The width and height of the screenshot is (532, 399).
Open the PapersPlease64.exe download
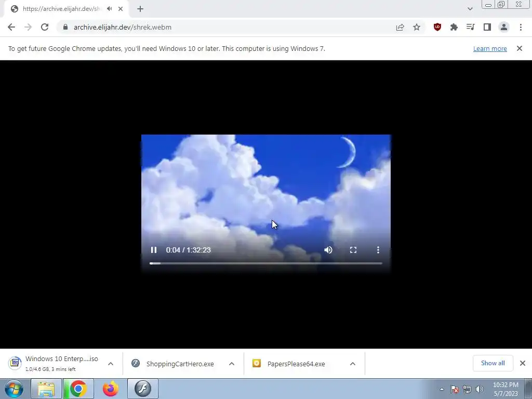click(289, 364)
